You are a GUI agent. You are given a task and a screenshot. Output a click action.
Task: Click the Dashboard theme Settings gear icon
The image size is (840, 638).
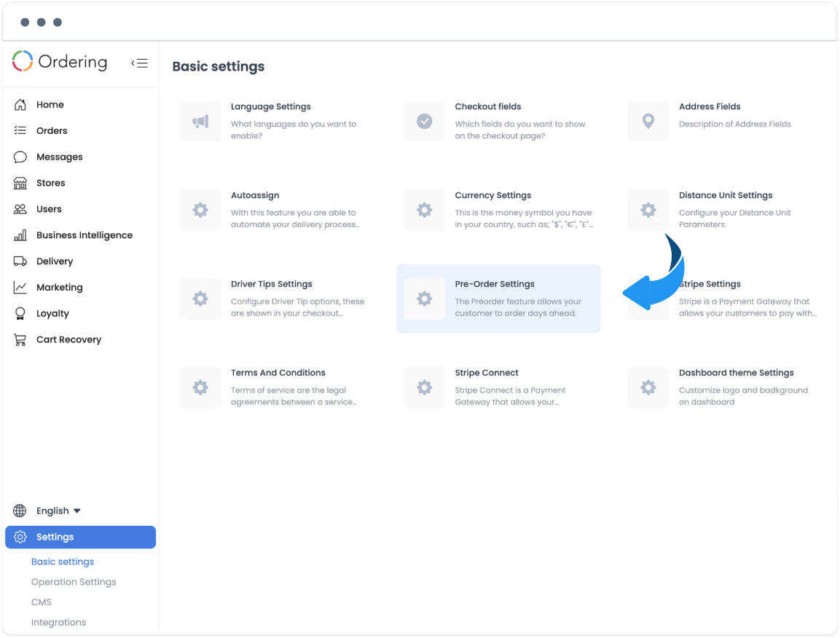click(x=648, y=387)
